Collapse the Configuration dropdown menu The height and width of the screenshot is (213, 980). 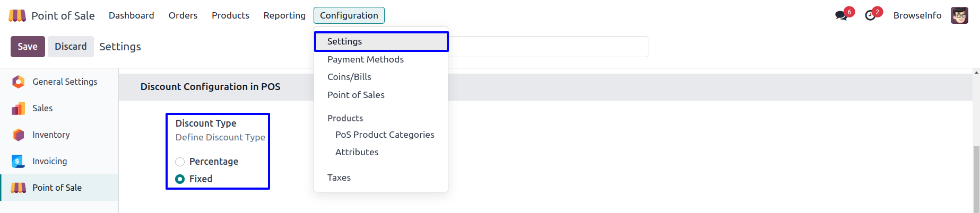[x=349, y=15]
